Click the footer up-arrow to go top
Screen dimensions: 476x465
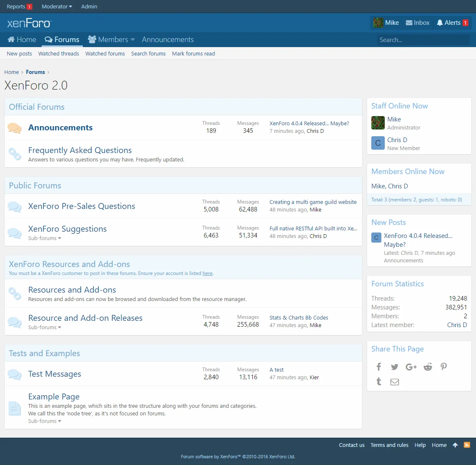[455, 445]
